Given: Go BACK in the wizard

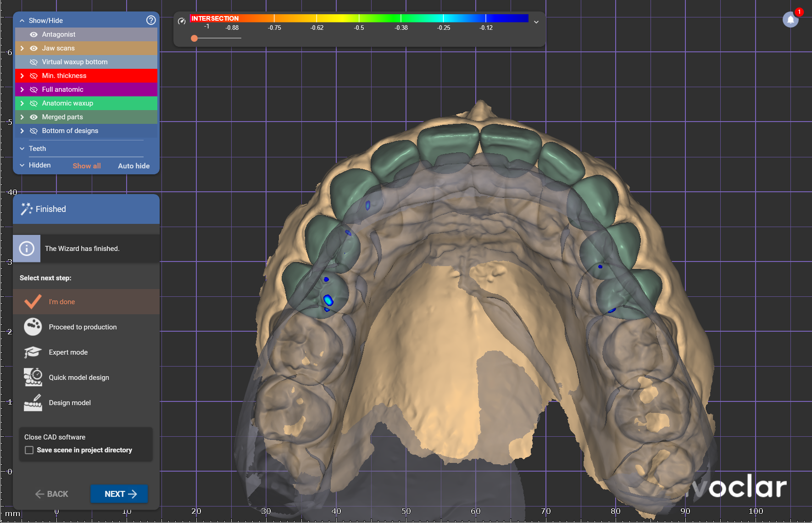Looking at the screenshot, I should click(x=52, y=494).
